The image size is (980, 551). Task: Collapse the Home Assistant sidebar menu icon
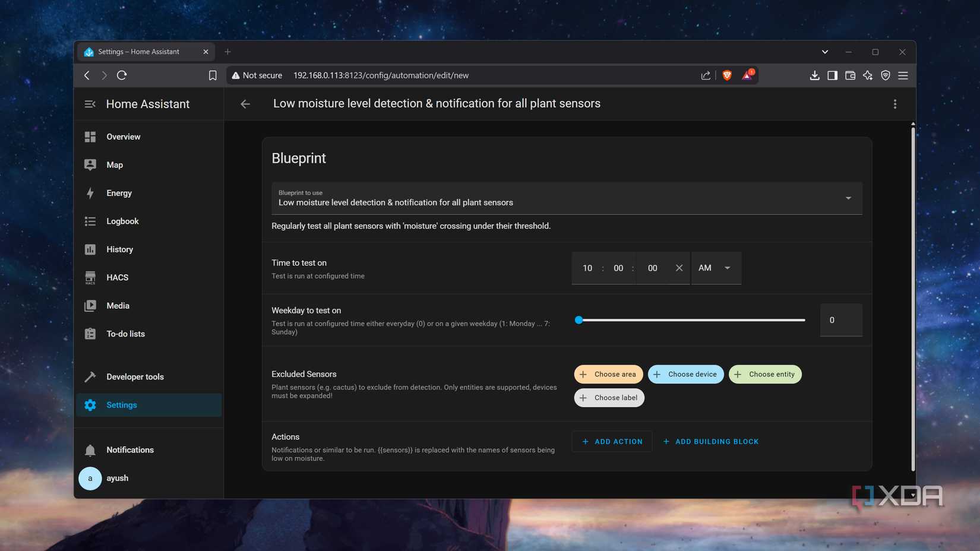point(90,104)
